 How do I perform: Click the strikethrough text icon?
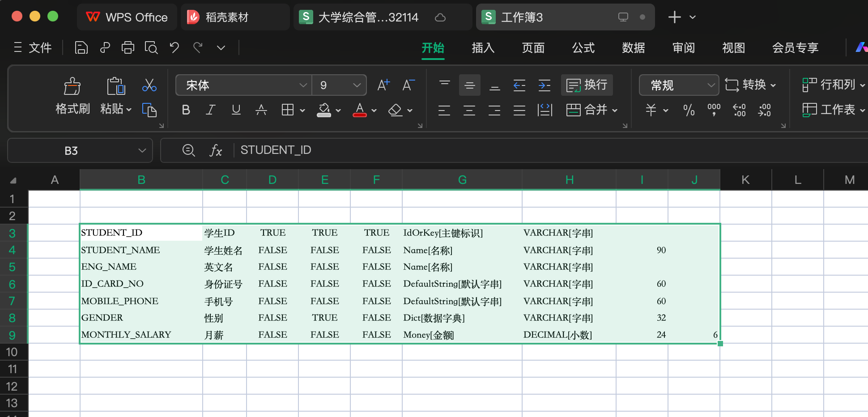click(x=261, y=110)
